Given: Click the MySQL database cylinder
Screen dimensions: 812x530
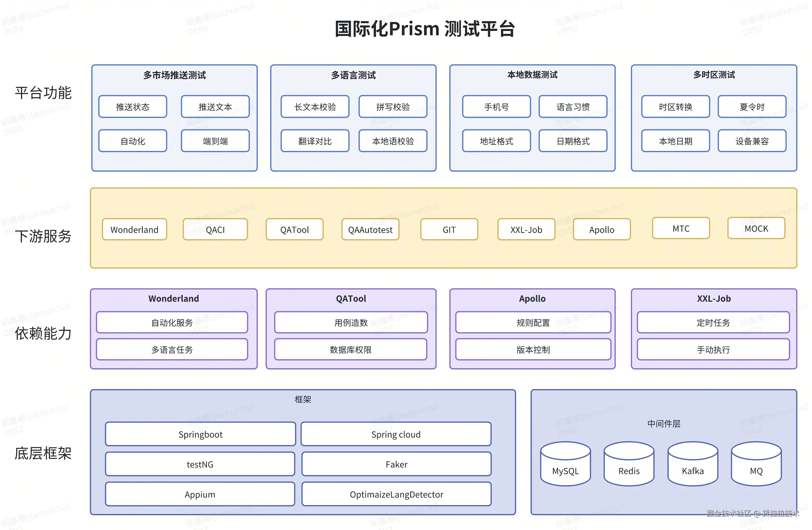Looking at the screenshot, I should click(565, 465).
